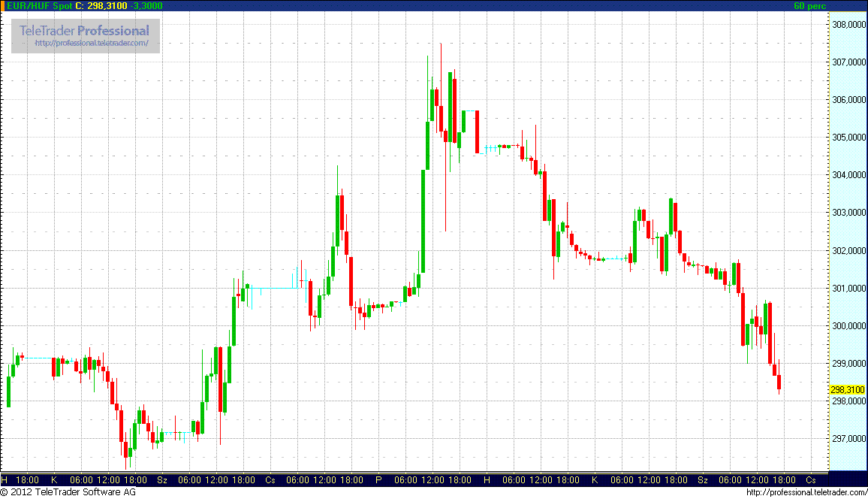
Task: Open the teletrader URL in the footer
Action: tap(806, 492)
